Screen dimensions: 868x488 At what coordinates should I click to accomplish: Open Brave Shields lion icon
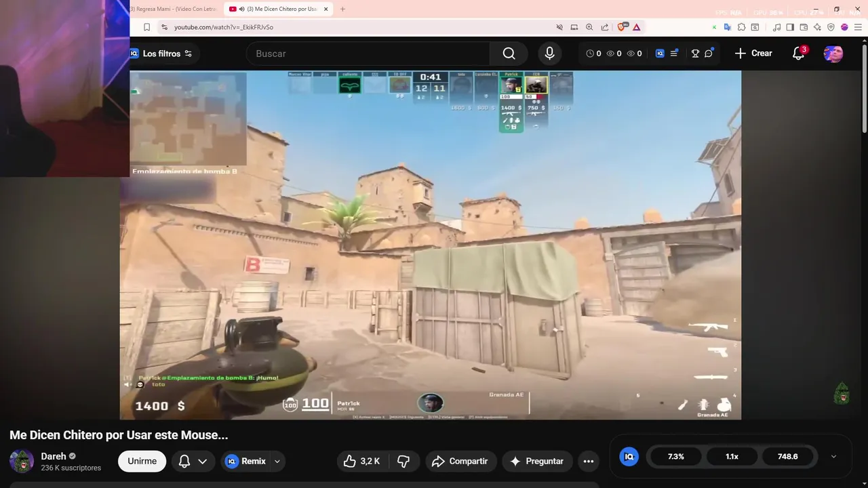click(622, 27)
